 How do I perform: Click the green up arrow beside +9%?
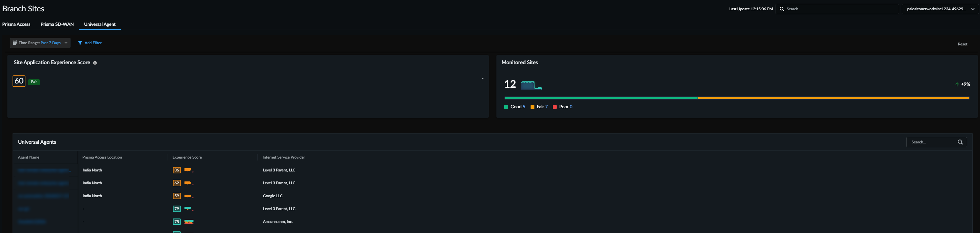coord(957,84)
